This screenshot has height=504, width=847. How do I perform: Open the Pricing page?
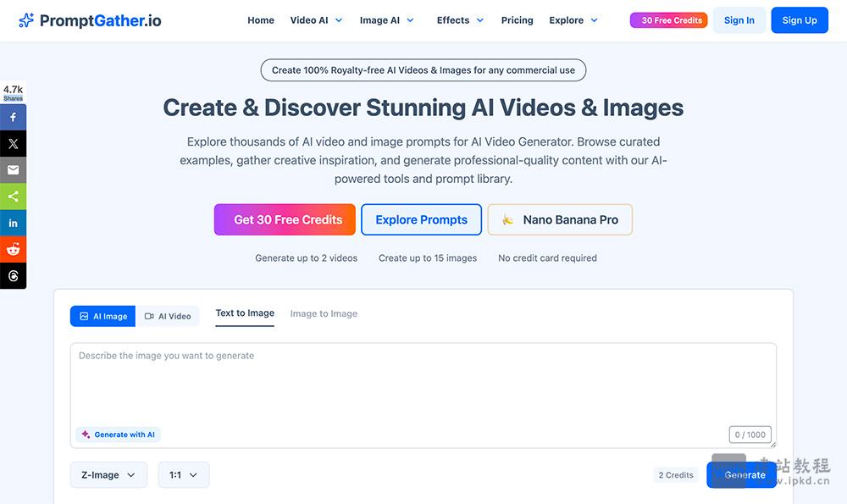517,20
